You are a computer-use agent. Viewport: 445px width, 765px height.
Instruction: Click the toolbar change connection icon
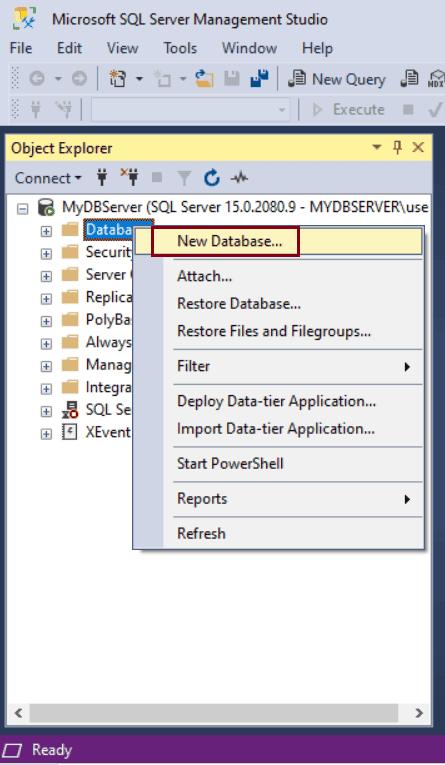[x=63, y=109]
